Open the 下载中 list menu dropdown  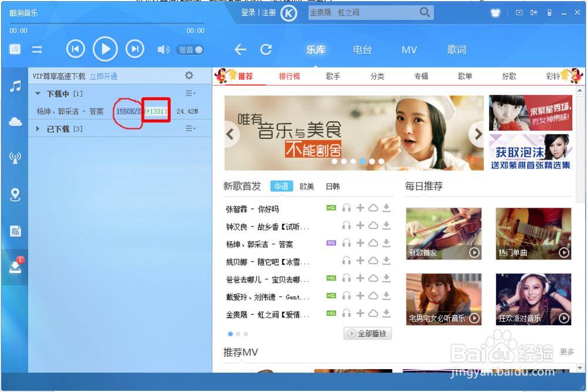point(191,93)
